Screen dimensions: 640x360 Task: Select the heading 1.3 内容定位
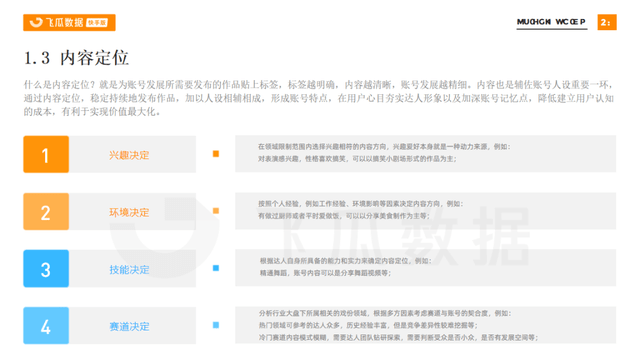point(76,58)
